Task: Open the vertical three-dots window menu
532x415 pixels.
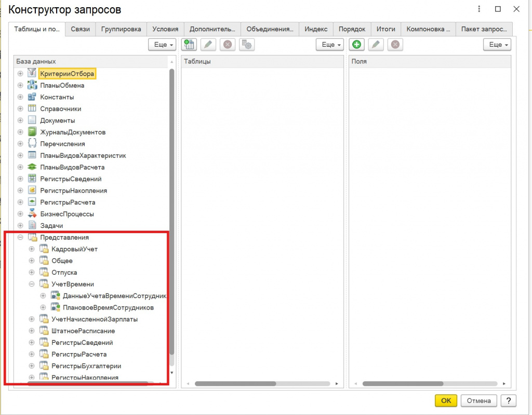Action: 479,9
